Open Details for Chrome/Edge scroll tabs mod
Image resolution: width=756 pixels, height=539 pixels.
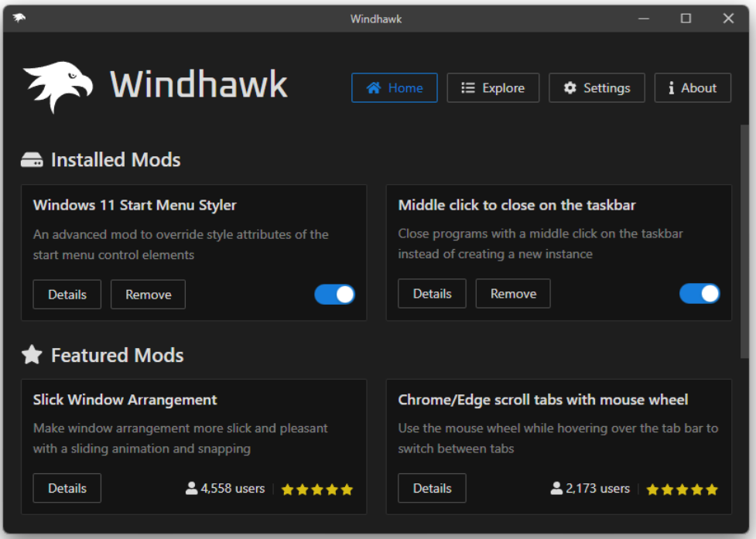(431, 488)
